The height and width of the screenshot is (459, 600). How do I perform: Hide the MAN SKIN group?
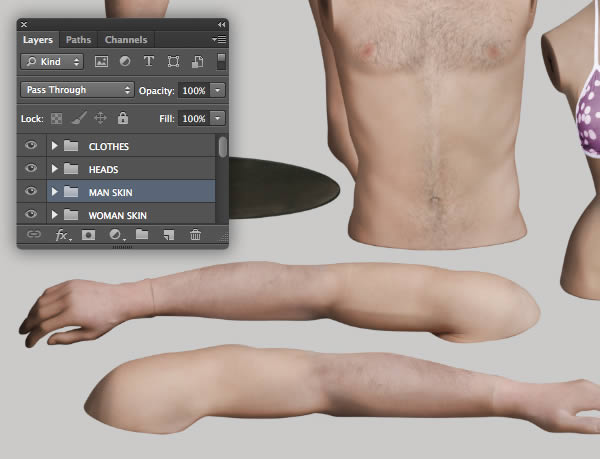tap(31, 191)
